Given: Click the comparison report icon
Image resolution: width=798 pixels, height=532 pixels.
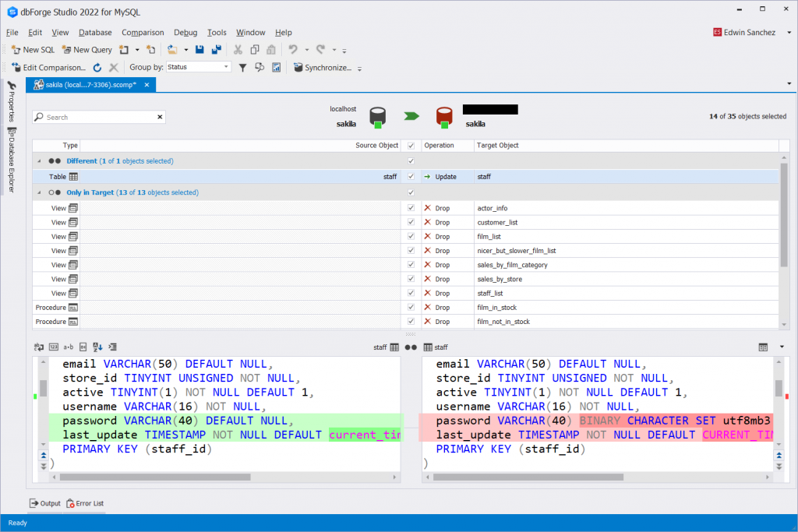Looking at the screenshot, I should (x=277, y=68).
